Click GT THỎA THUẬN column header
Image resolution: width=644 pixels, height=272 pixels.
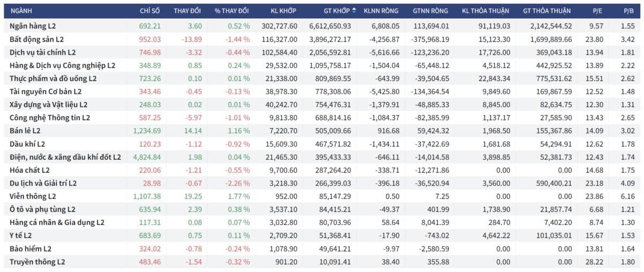coord(547,11)
